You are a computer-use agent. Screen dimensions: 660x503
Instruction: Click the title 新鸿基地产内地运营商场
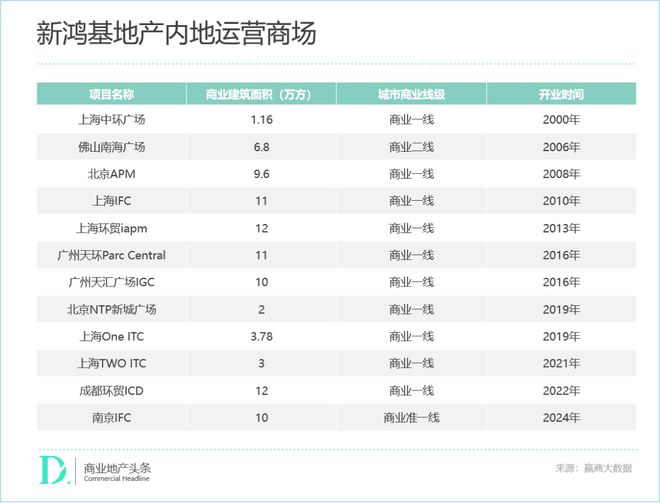[176, 34]
